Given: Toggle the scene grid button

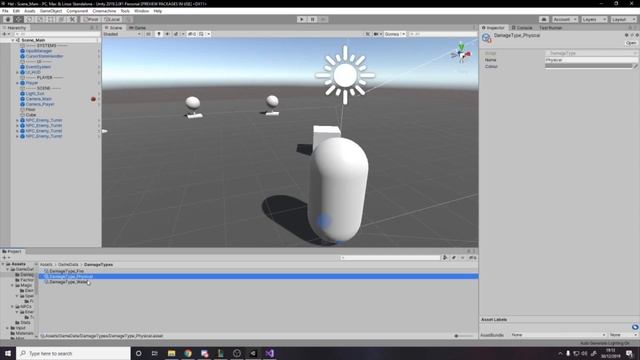Looking at the screenshot, I should [201, 34].
